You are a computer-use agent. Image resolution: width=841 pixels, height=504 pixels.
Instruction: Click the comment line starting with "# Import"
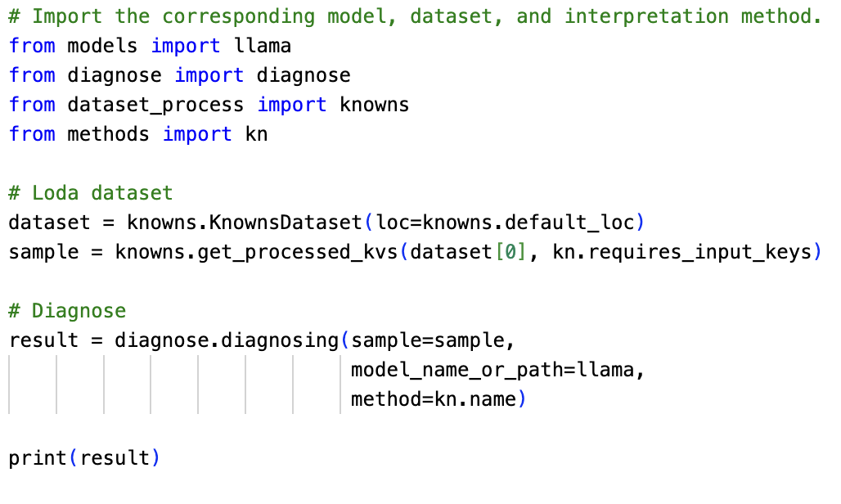[415, 16]
